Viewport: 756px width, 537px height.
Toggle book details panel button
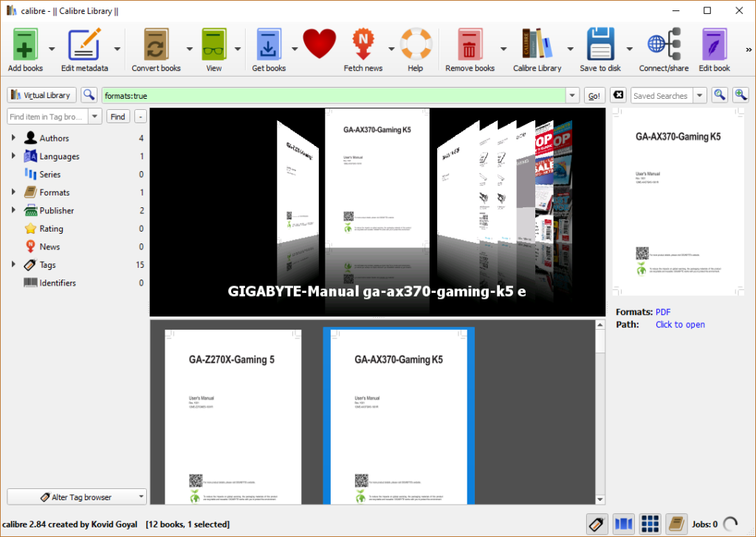point(676,524)
